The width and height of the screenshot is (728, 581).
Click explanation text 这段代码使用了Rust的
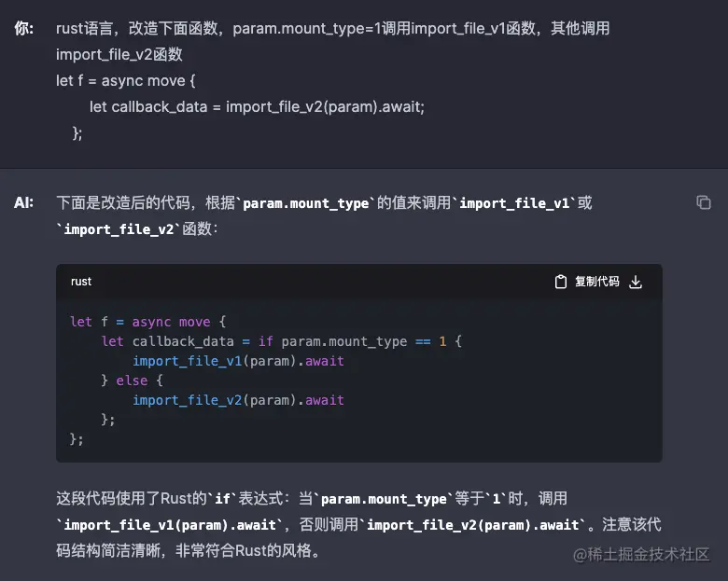pos(132,498)
